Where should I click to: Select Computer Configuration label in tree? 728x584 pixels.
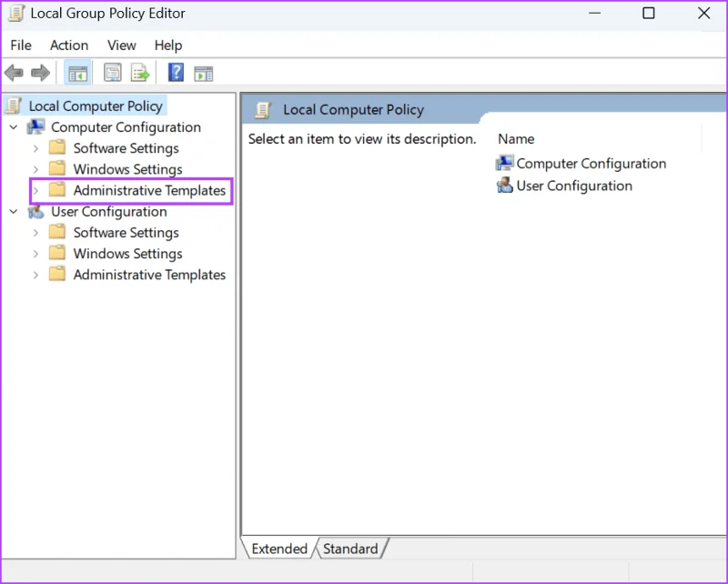tap(126, 126)
